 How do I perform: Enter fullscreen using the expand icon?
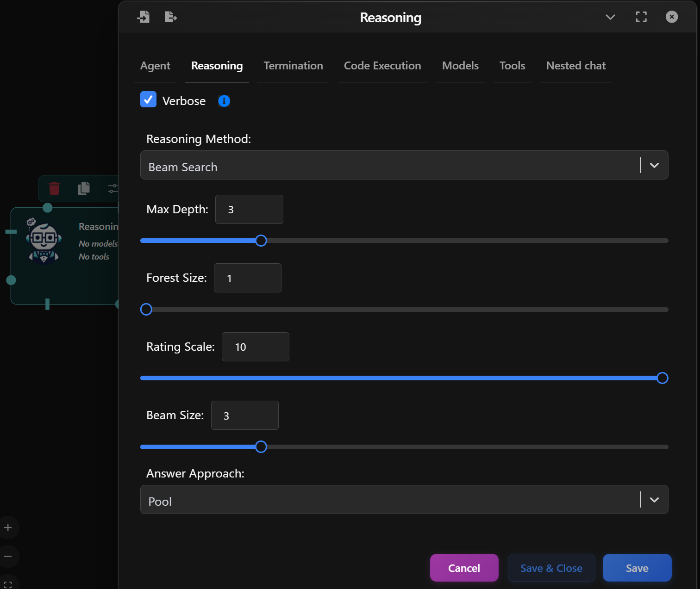(x=641, y=17)
